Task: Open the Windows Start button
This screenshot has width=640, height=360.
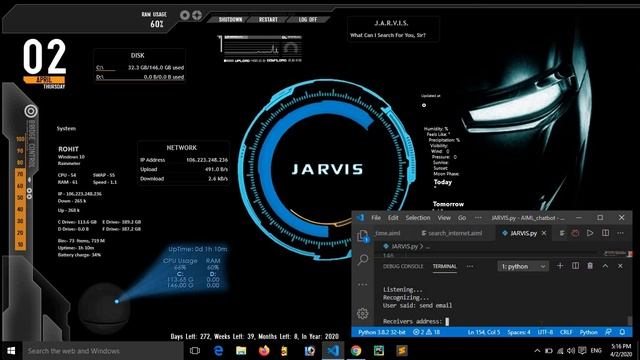Action: point(11,351)
